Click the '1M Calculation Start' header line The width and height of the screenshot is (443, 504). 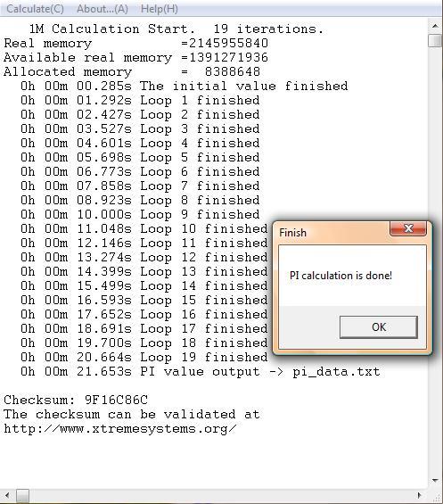pyautogui.click(x=176, y=29)
